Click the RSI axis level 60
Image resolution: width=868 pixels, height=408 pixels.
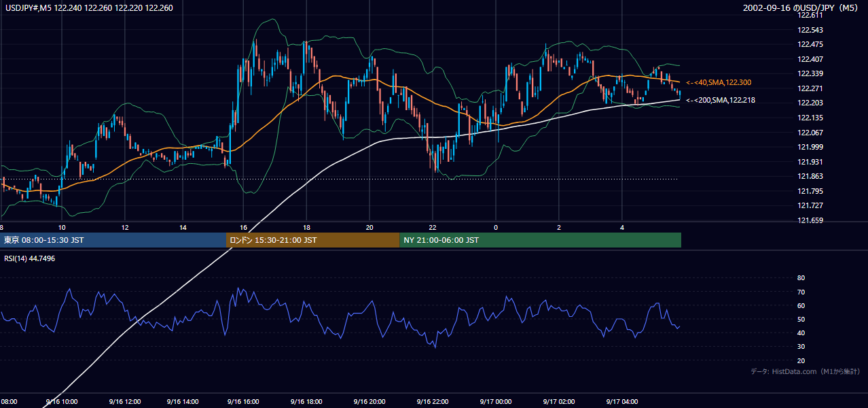click(x=801, y=305)
